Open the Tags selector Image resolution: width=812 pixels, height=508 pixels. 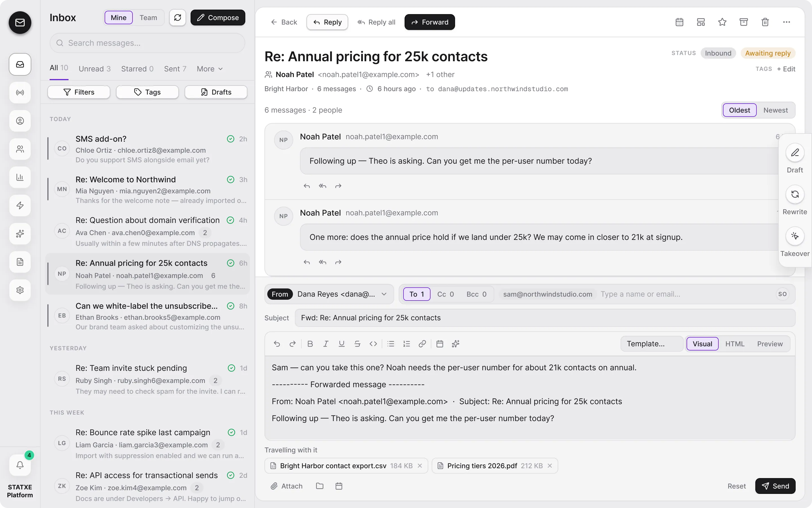tap(147, 92)
